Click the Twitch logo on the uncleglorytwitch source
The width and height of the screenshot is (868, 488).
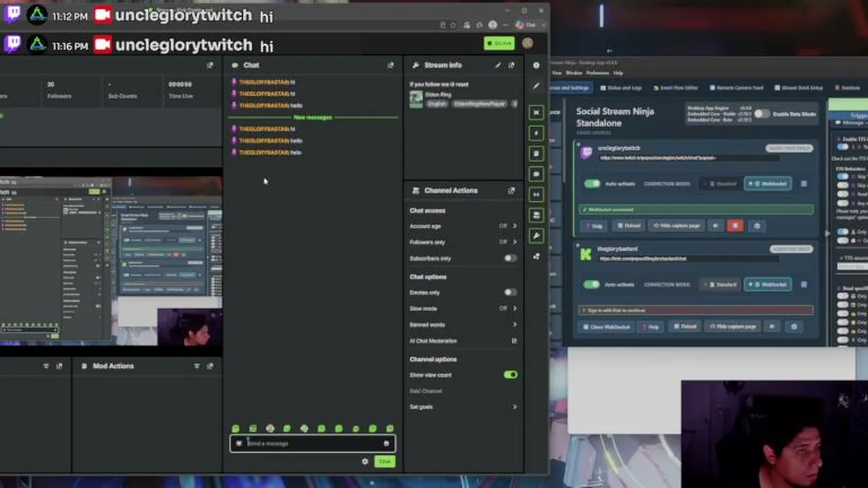click(587, 153)
